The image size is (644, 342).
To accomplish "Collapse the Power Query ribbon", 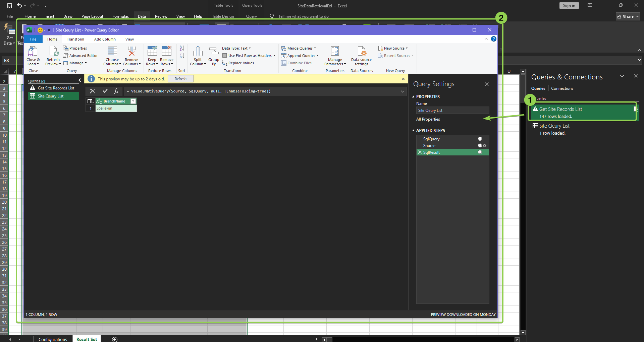I will coord(486,39).
